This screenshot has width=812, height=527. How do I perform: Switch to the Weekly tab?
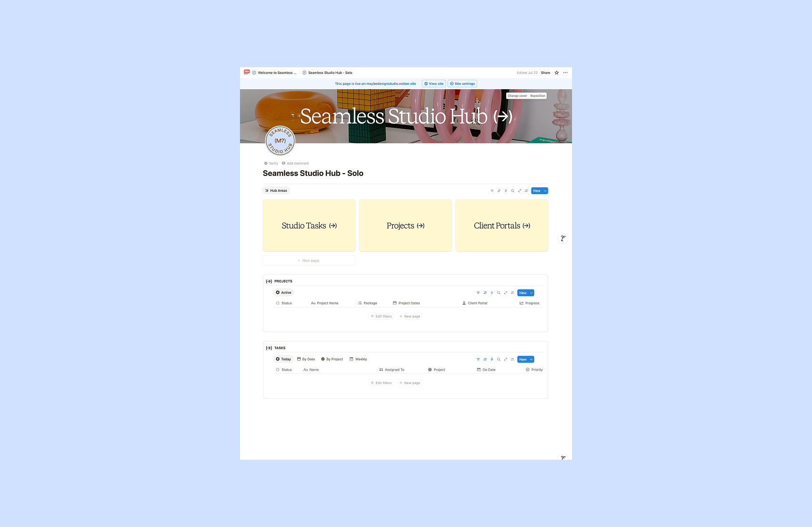pyautogui.click(x=358, y=359)
